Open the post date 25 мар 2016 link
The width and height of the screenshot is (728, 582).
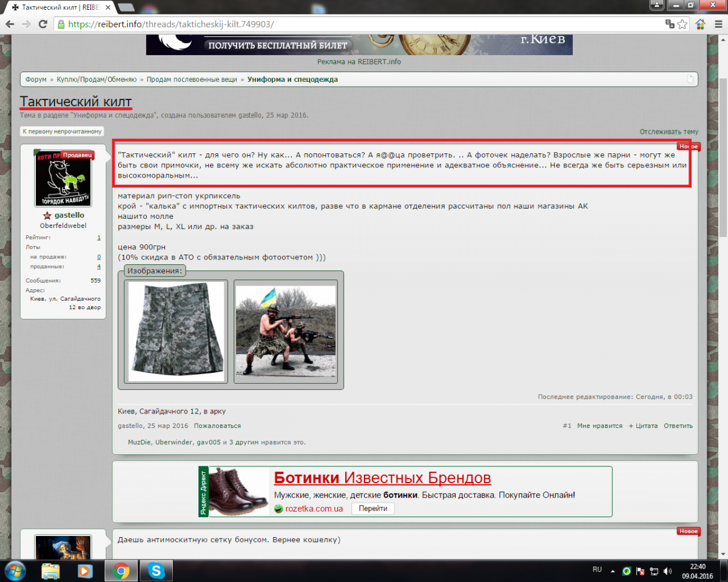point(168,426)
